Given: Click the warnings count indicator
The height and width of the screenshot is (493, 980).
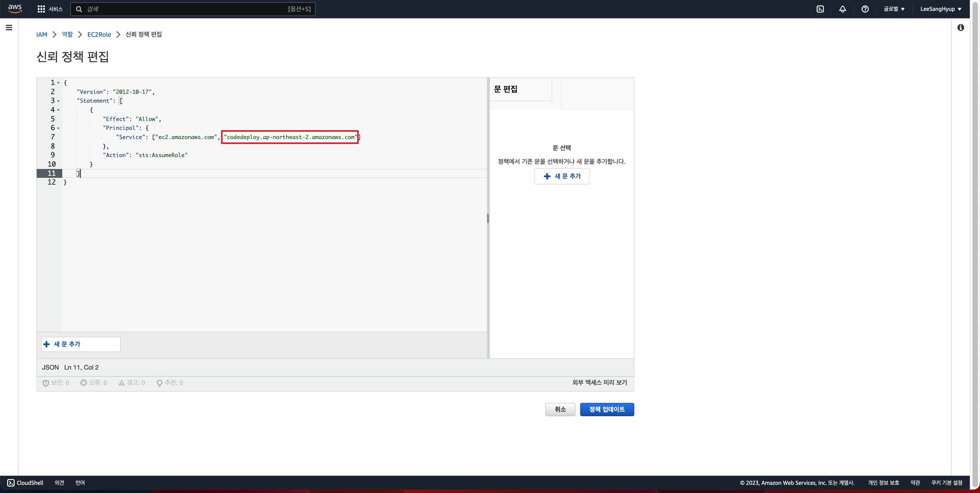Looking at the screenshot, I should [132, 383].
